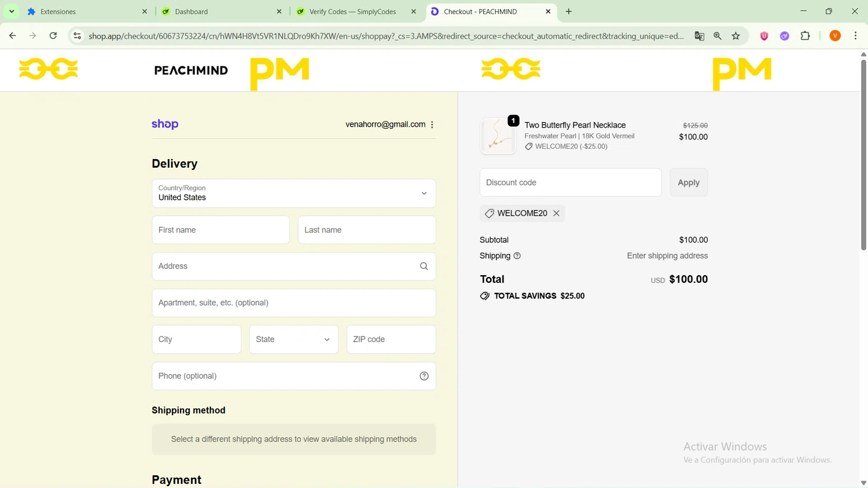The height and width of the screenshot is (488, 868).
Task: Click the Apply discount button
Action: (x=689, y=183)
